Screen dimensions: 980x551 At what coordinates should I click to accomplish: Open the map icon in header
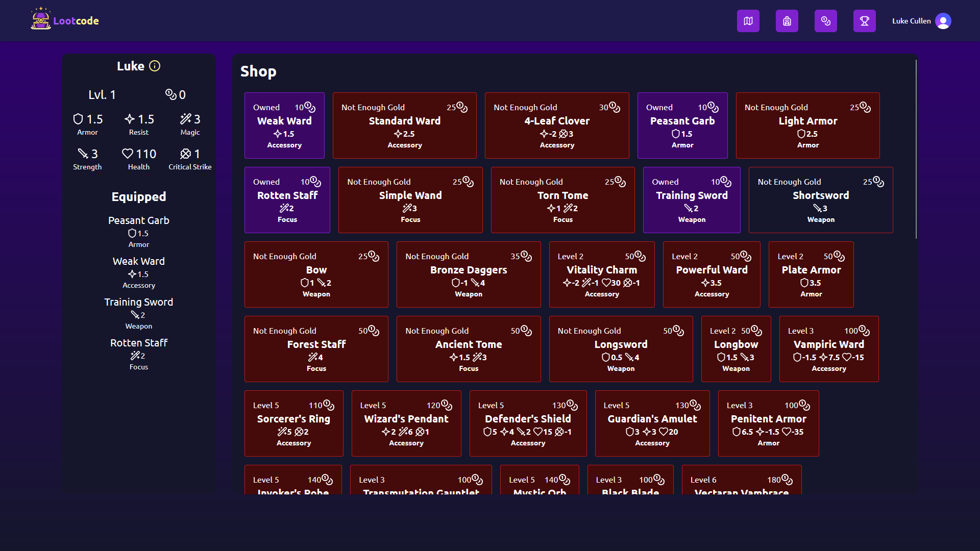pos(748,21)
